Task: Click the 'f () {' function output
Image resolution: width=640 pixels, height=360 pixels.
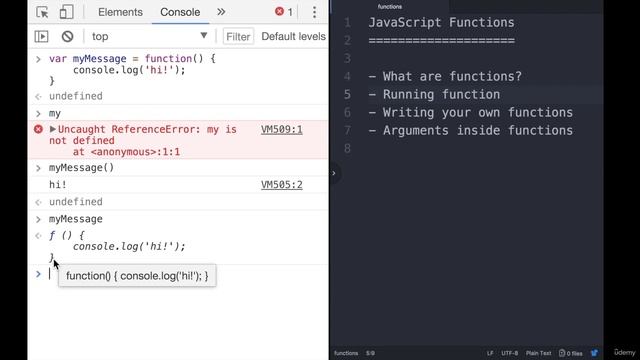Action: pyautogui.click(x=67, y=235)
